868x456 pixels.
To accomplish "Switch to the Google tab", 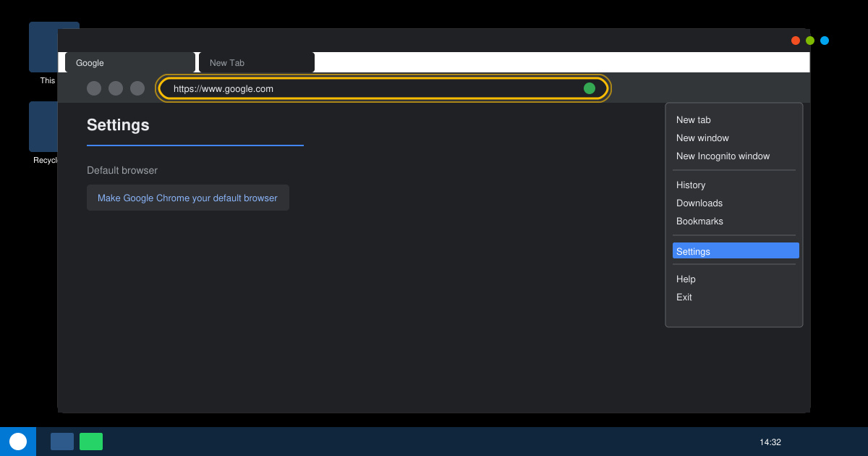I will [x=130, y=62].
